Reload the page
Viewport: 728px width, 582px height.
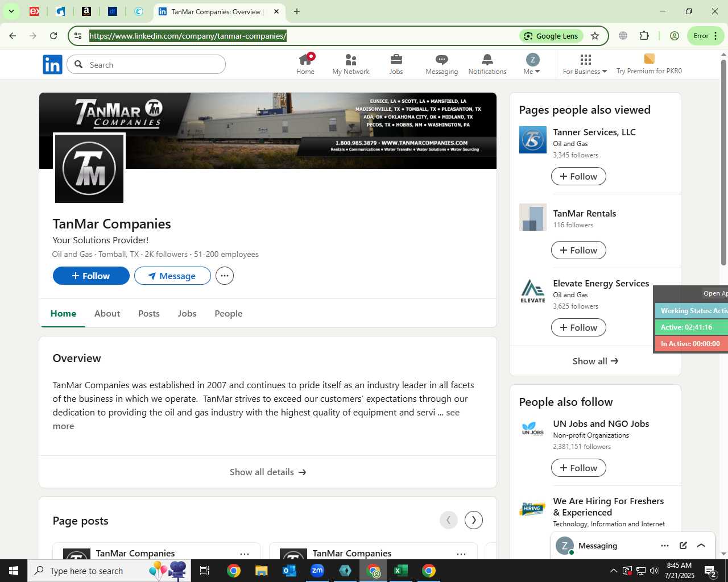(53, 36)
